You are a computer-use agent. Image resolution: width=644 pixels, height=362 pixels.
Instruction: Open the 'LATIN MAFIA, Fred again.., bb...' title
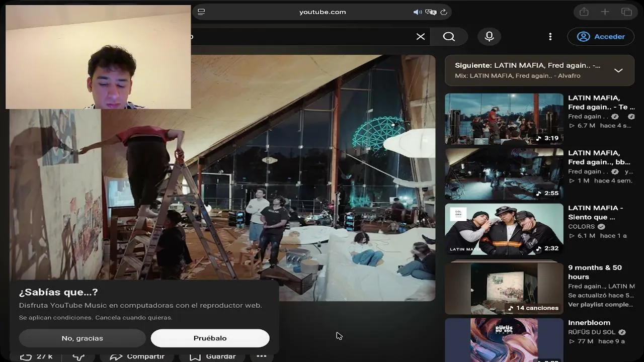599,157
